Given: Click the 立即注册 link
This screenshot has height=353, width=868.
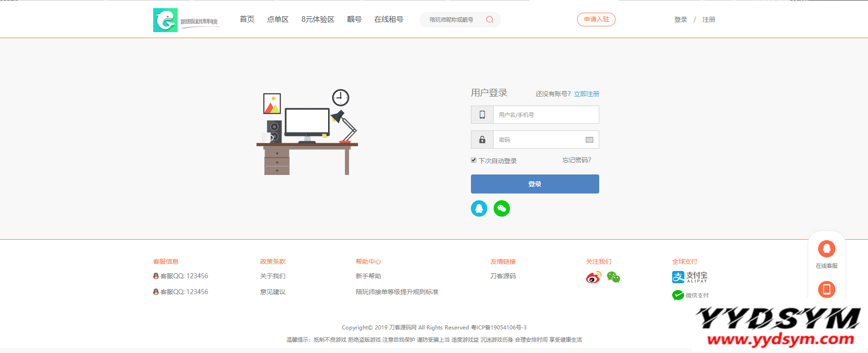Looking at the screenshot, I should point(587,94).
